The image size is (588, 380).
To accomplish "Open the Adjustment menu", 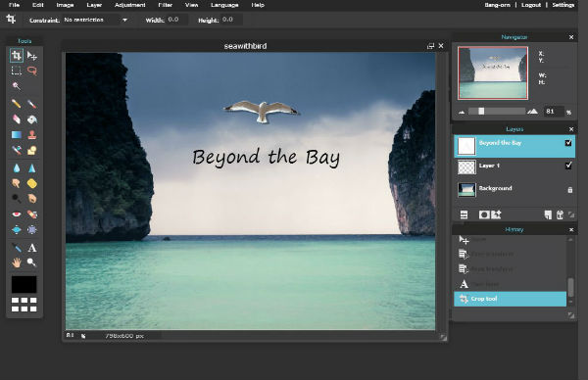I will 129,5.
